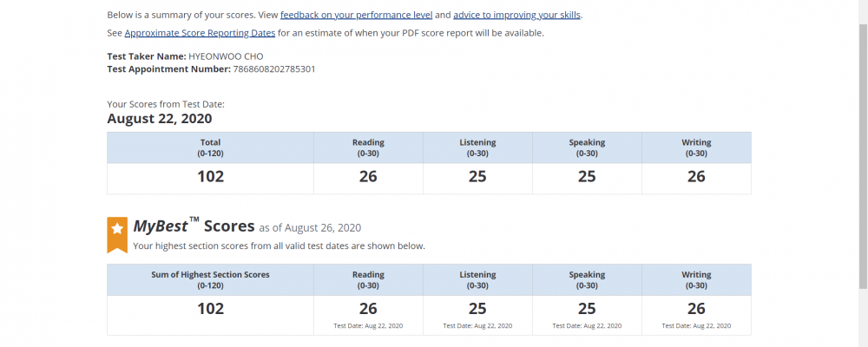Click the MyBest Writing test date text
This screenshot has width=868, height=347.
point(696,326)
